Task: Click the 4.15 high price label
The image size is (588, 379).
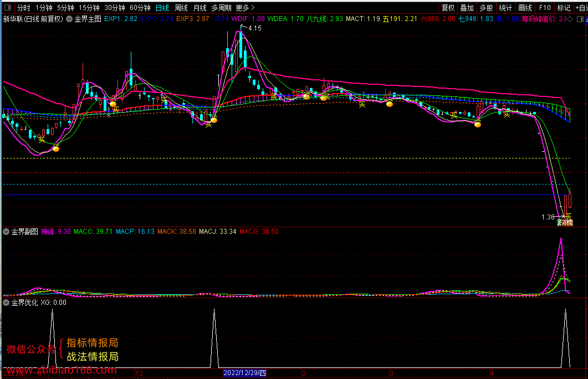Action: tap(254, 28)
